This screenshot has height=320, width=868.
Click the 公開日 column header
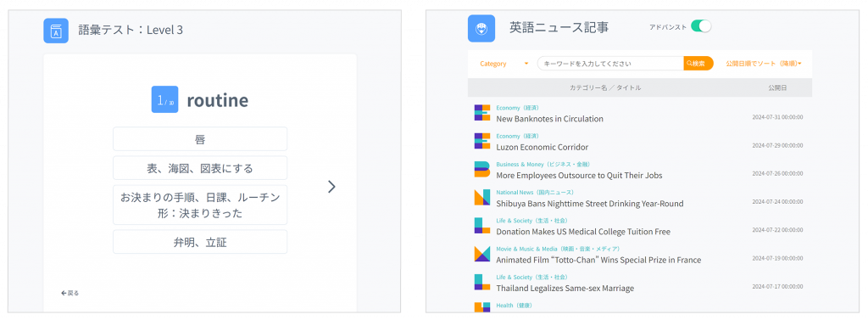pos(777,88)
